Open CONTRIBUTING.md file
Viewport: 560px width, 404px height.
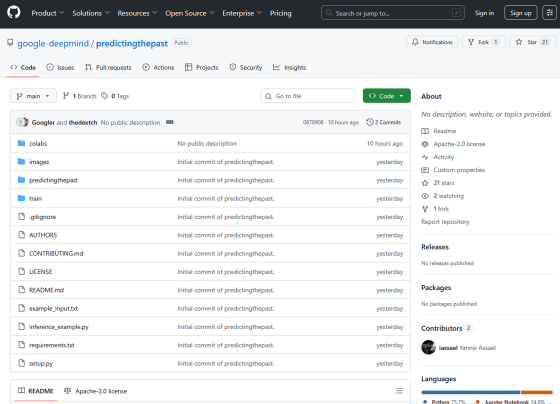coord(56,253)
